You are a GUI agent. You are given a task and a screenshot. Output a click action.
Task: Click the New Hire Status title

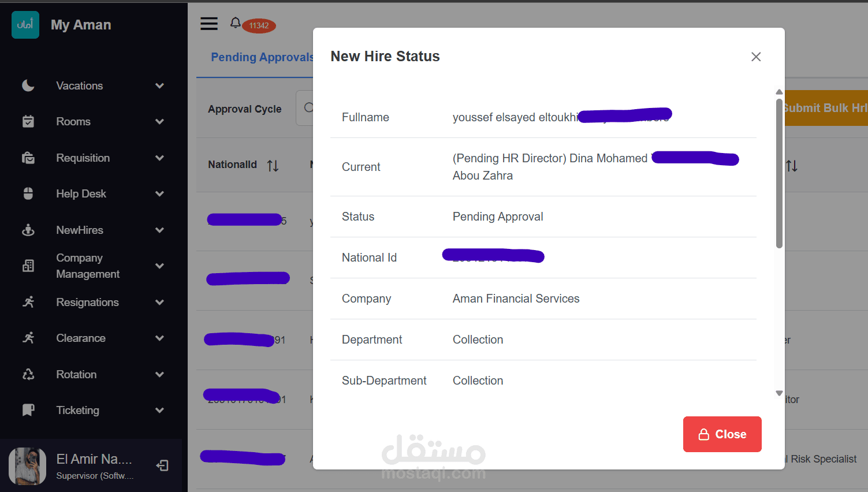[x=385, y=56]
